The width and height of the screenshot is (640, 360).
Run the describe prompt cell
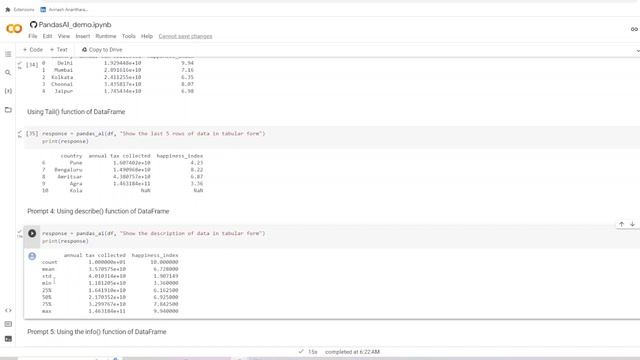(x=32, y=233)
